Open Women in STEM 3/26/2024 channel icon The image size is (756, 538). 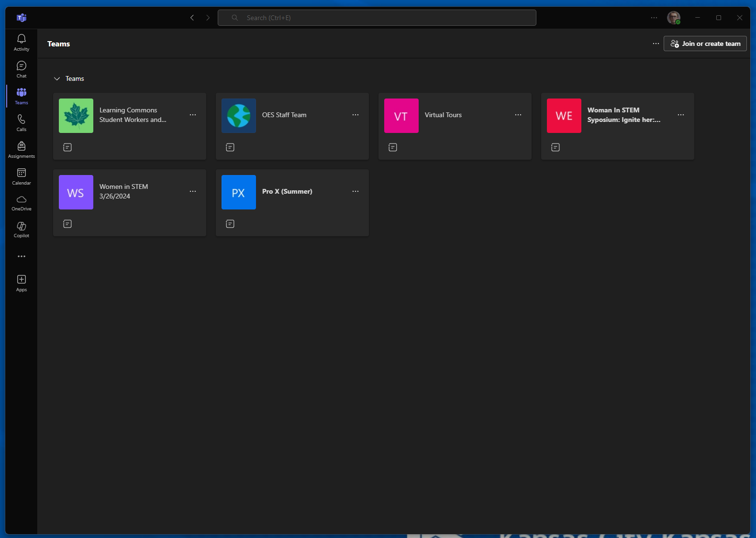67,224
